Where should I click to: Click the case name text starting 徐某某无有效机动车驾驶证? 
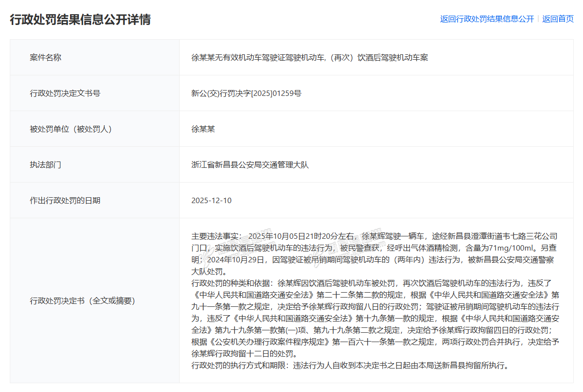tap(309, 57)
